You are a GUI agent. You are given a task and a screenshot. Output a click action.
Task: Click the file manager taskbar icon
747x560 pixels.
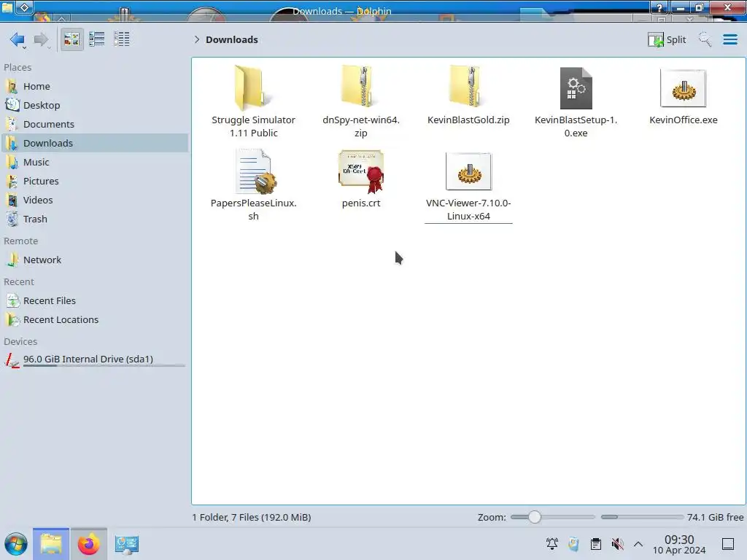[x=51, y=544]
